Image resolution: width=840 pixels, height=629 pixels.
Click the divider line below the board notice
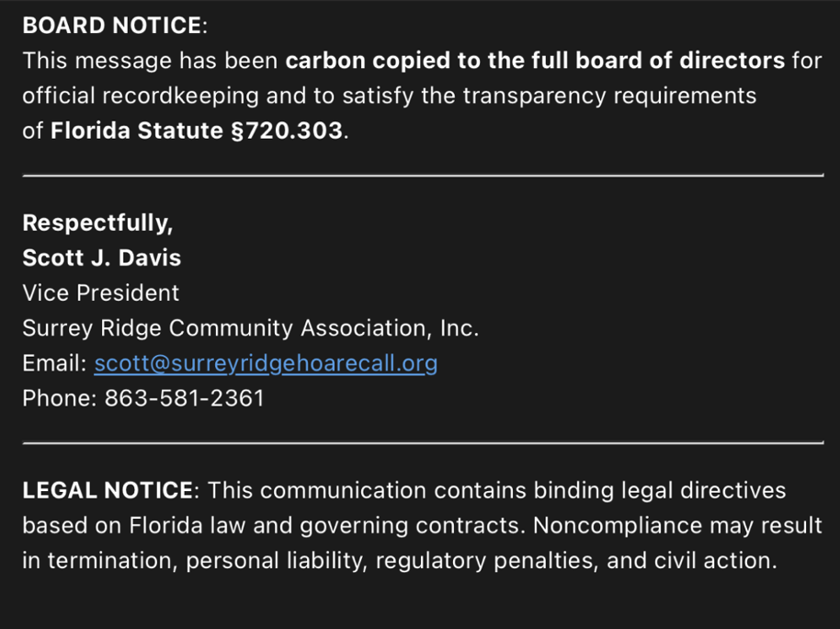(x=423, y=176)
